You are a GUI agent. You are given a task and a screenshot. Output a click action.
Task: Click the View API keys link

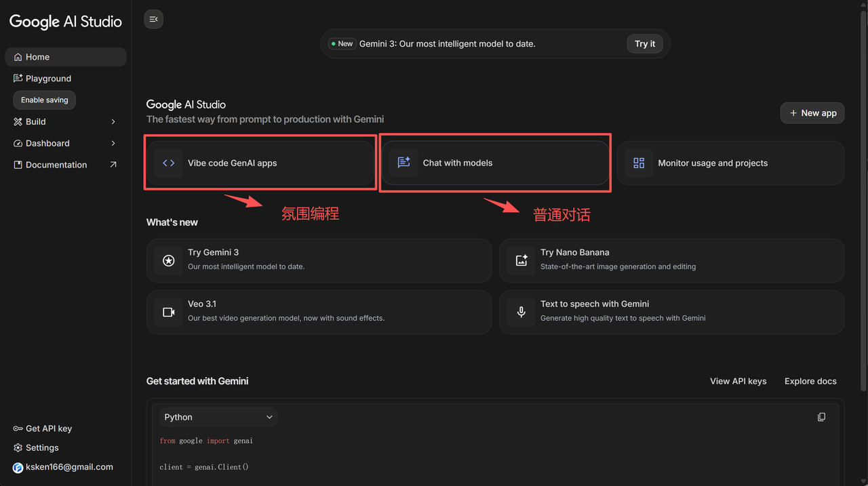click(x=738, y=381)
